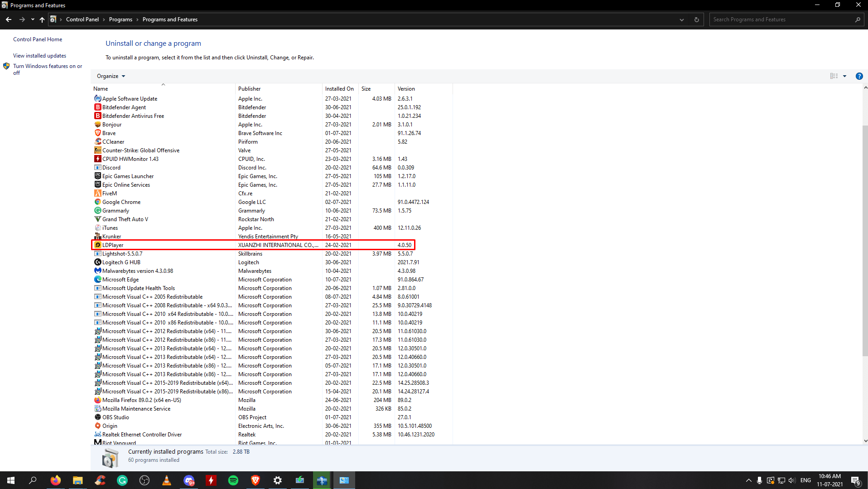Open Help using the question mark icon

859,76
